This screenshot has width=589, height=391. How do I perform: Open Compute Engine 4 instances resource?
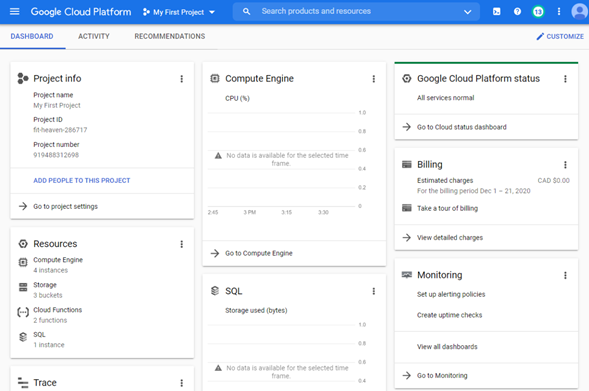click(x=58, y=265)
